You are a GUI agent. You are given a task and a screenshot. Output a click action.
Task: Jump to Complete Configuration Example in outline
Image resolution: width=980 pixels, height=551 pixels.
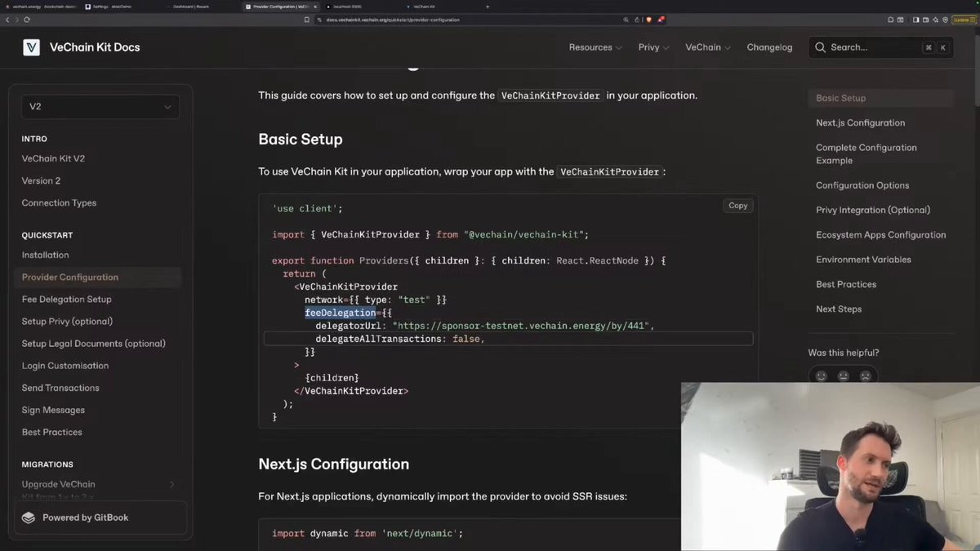click(866, 154)
